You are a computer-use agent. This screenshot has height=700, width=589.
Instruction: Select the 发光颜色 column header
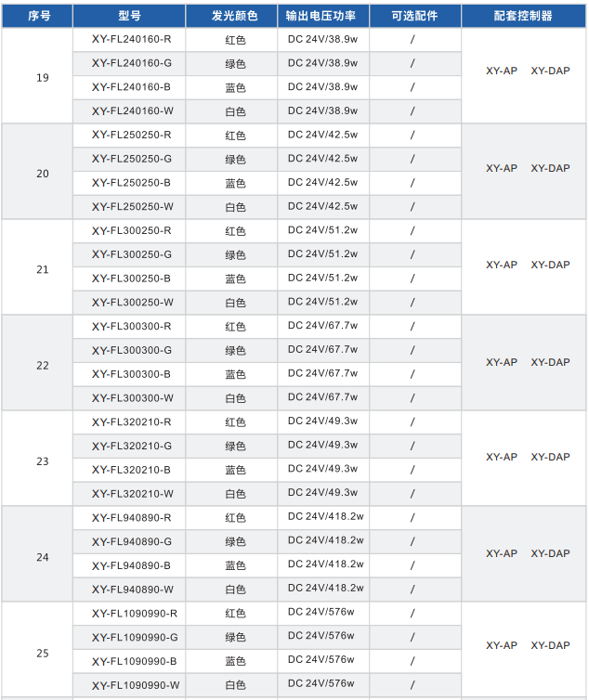234,16
